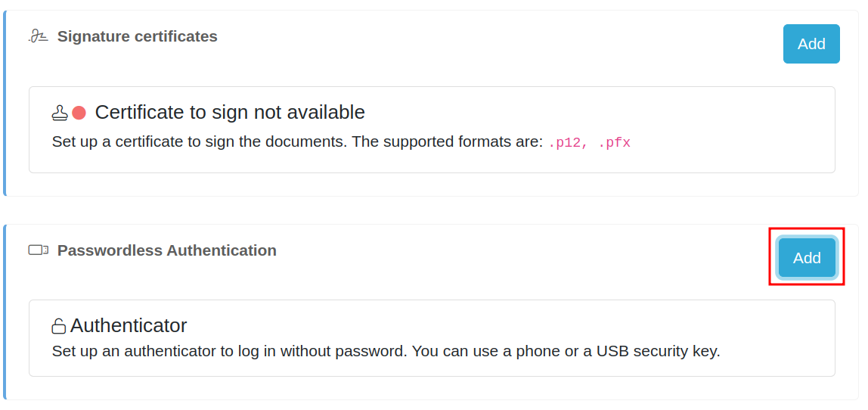Click the Authenticator title text
The width and height of the screenshot is (868, 410).
click(x=129, y=326)
